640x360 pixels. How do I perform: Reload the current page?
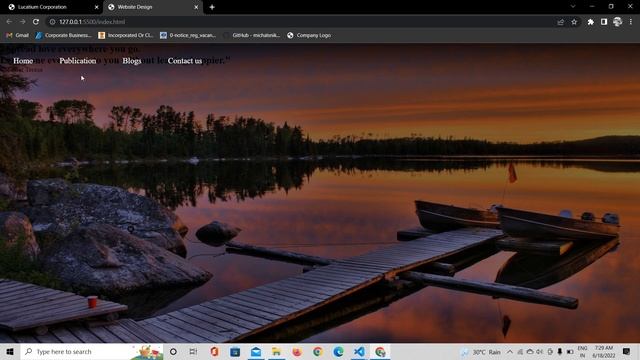tap(36, 22)
